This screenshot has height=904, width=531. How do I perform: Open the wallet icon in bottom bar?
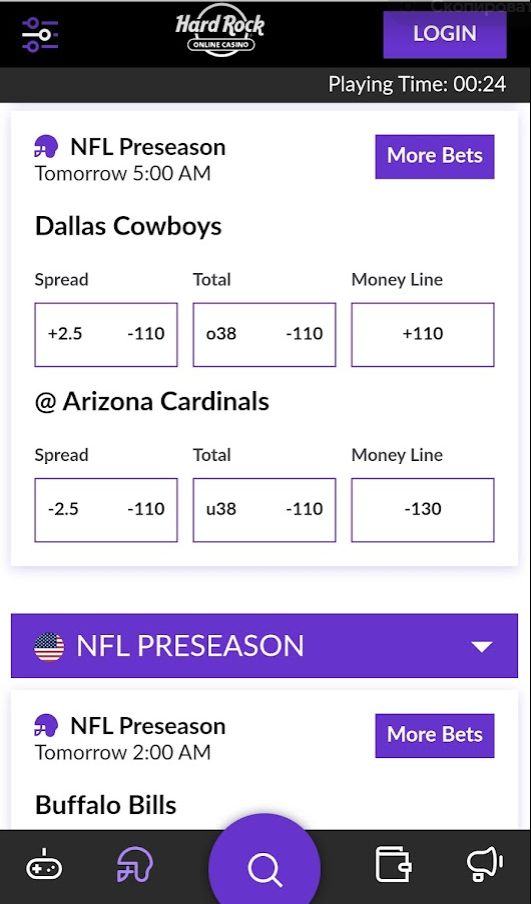(394, 864)
